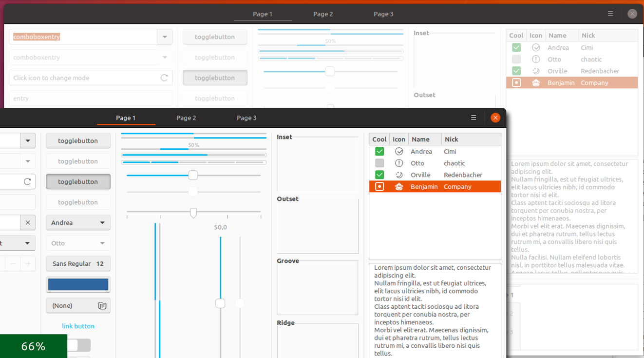Screen dimensions: 644x358
Task: Click the pressed third togglebutton in front window
Action: click(78, 181)
